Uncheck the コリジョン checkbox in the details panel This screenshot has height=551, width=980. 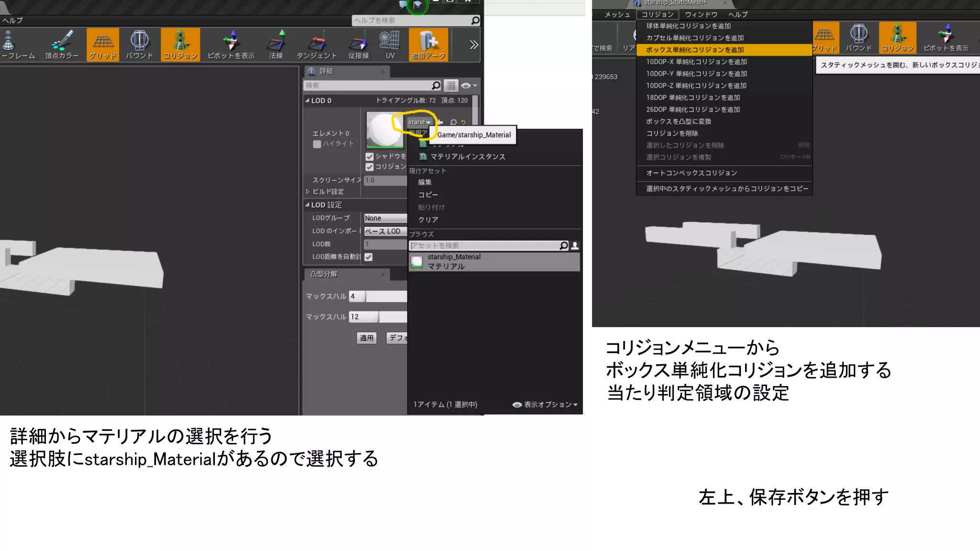coord(369,167)
